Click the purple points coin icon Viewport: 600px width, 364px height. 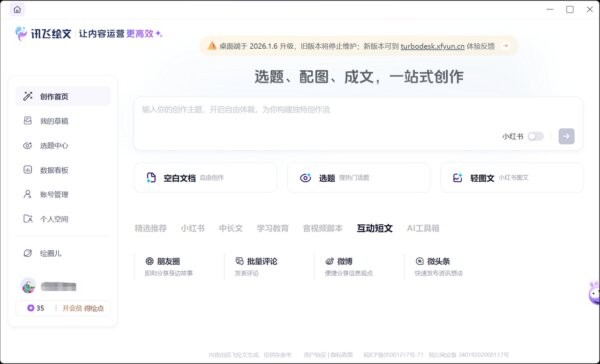tap(31, 308)
